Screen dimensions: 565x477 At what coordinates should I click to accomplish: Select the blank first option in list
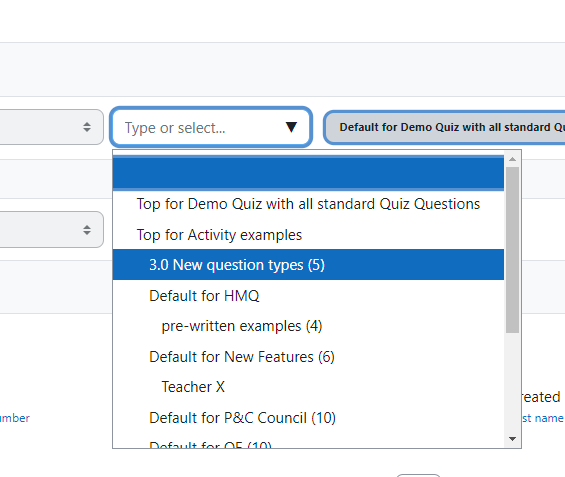[x=308, y=173]
